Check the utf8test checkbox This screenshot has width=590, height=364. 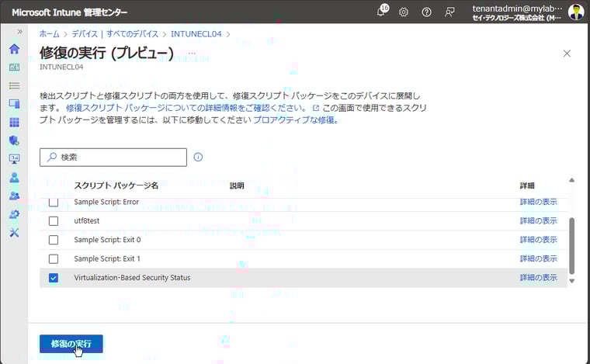[54, 220]
